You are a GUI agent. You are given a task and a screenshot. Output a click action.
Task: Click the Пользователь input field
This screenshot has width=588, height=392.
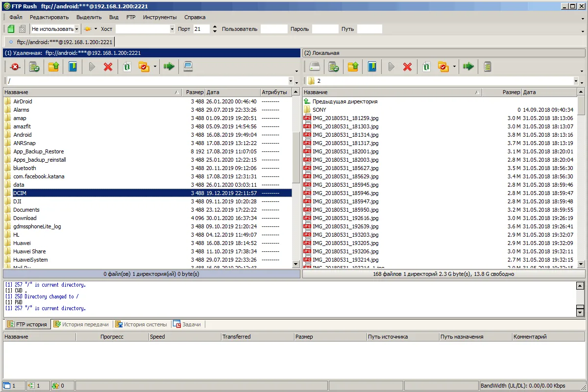[274, 29]
